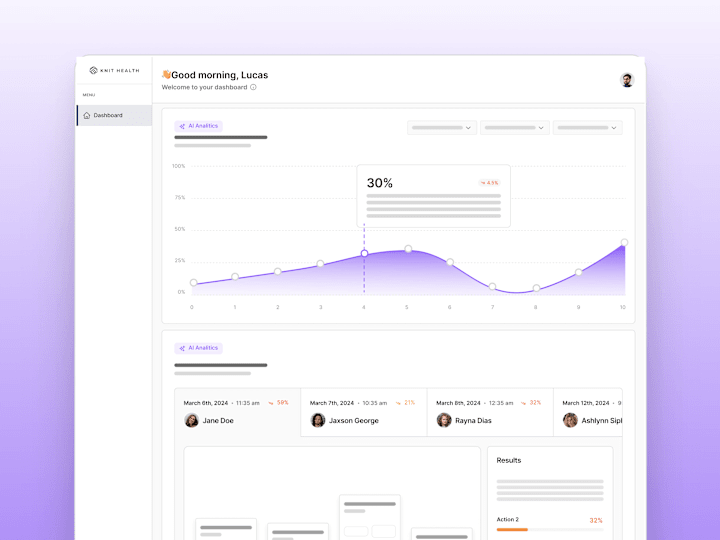Viewport: 720px width, 540px height.
Task: Click Rayna Dias's avatar
Action: [x=444, y=420]
